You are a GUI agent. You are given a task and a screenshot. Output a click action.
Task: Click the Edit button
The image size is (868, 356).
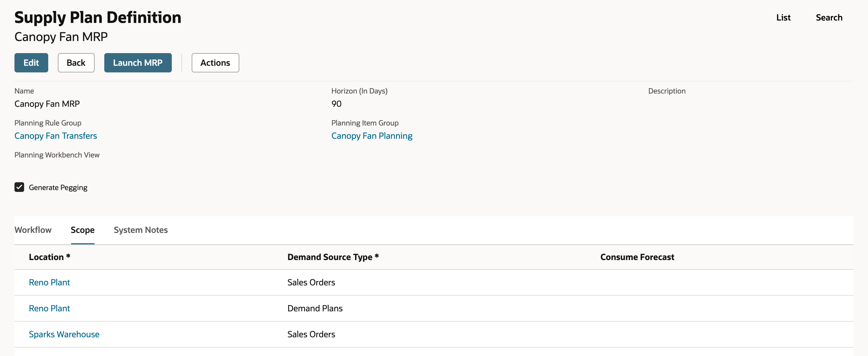(31, 63)
